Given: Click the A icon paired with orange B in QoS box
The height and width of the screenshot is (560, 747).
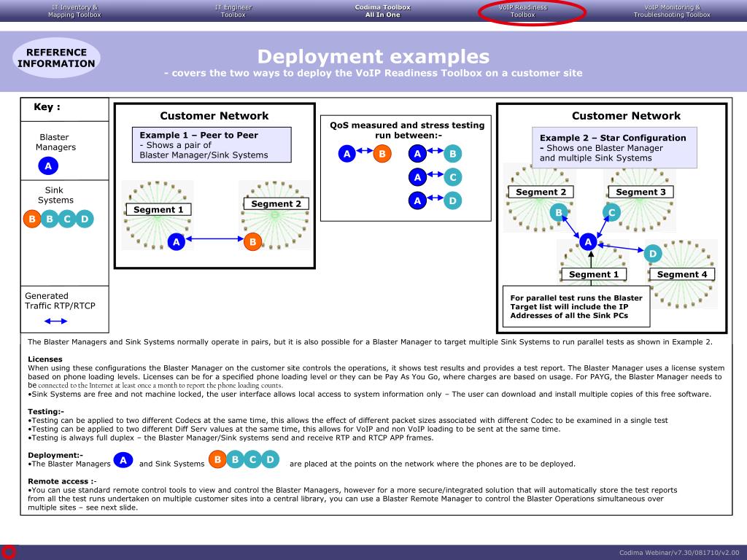Looking at the screenshot, I should (347, 154).
